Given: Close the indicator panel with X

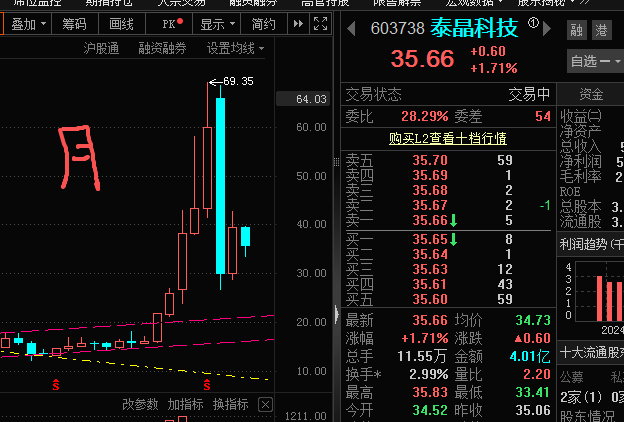Looking at the screenshot, I should click(265, 405).
